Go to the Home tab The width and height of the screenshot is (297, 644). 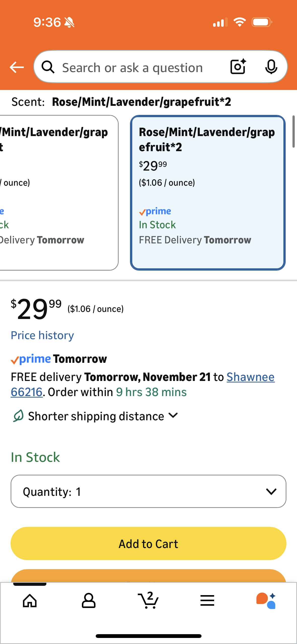tap(30, 601)
